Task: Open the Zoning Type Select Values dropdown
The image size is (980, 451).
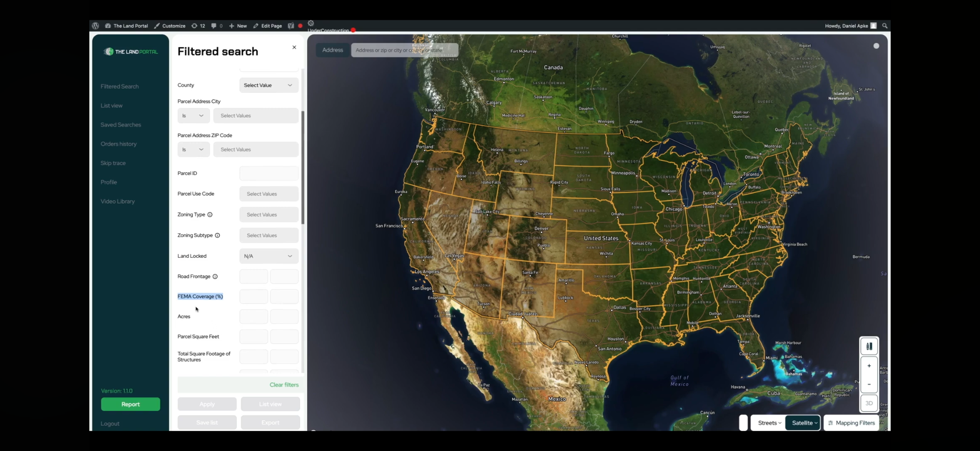Action: [269, 215]
